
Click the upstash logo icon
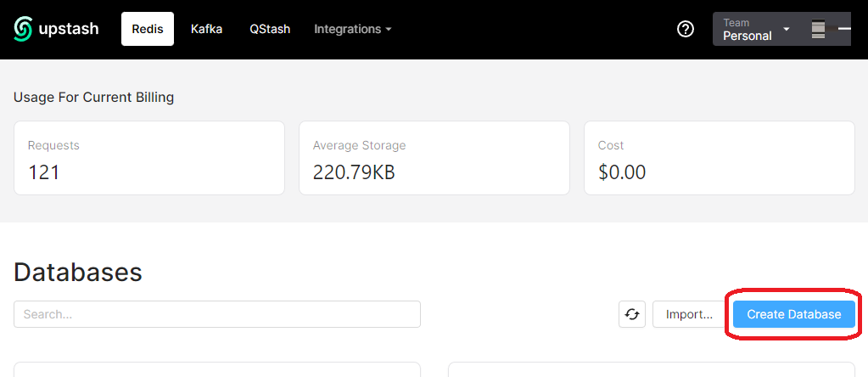tap(23, 29)
